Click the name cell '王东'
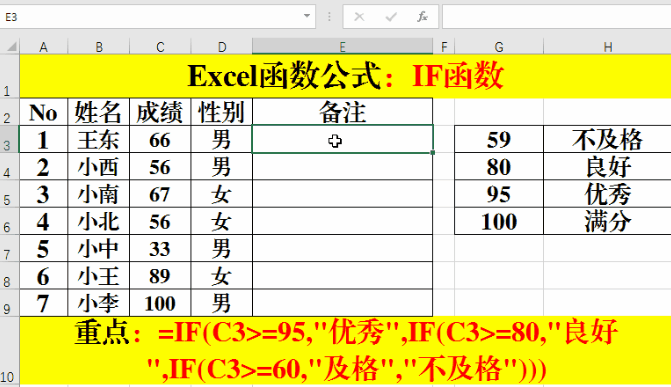Screen dimensions: 671x387 coord(98,139)
